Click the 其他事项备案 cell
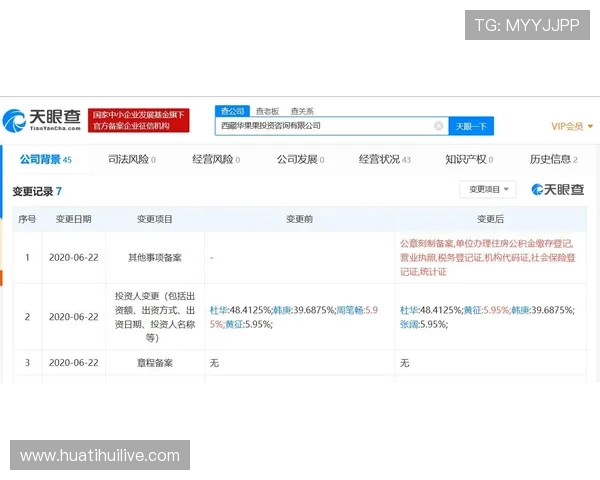This screenshot has height=480, width=600. 155,258
